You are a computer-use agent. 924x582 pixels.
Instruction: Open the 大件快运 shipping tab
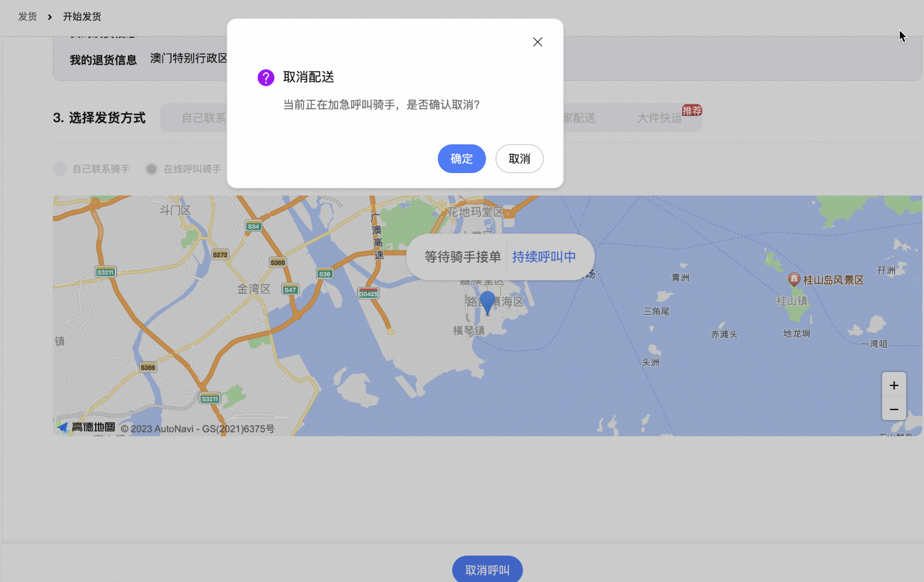tap(659, 118)
